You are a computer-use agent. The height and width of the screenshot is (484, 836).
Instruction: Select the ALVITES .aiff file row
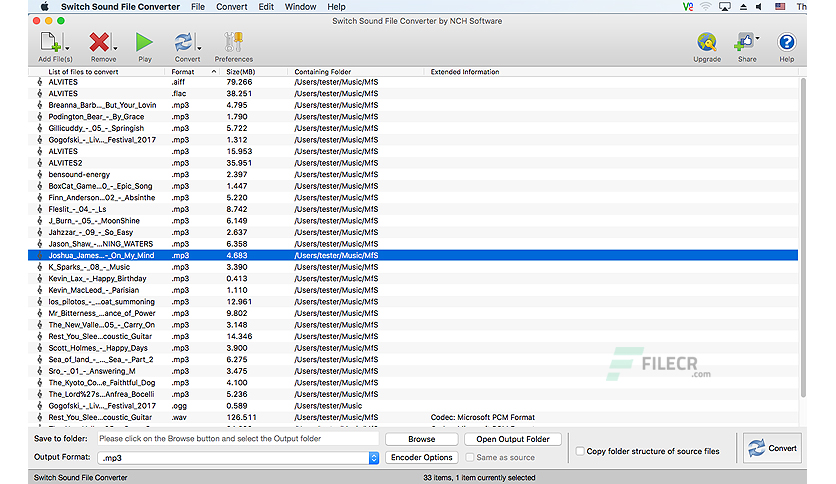pyautogui.click(x=413, y=82)
